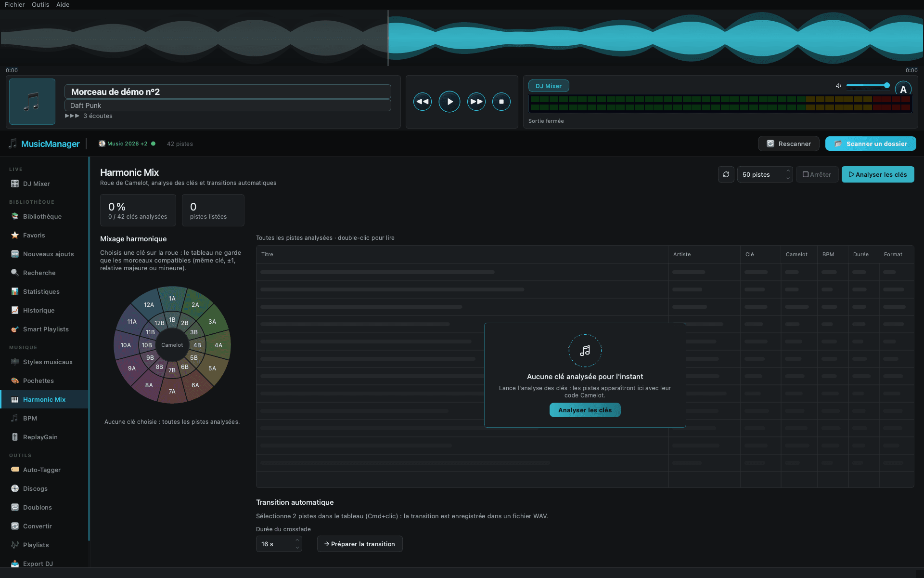Click Analyser les clés in the empty-state card
This screenshot has width=924, height=578.
coord(585,410)
